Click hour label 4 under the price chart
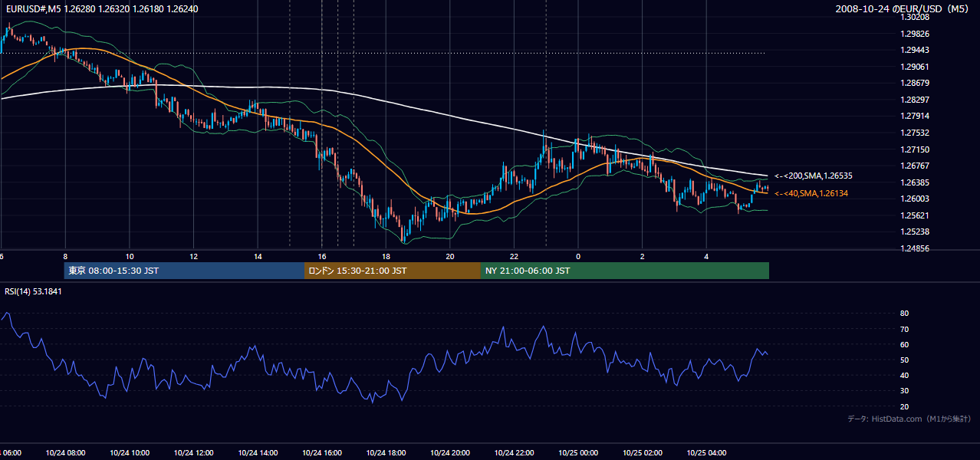The width and height of the screenshot is (980, 460). click(706, 257)
